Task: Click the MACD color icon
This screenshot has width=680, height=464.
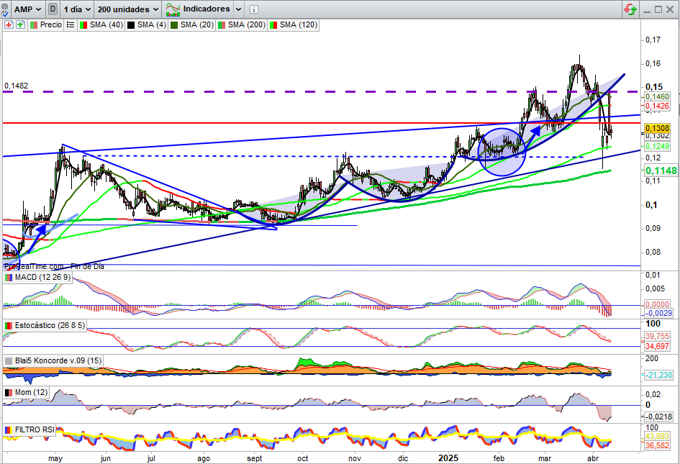Action: click(8, 277)
